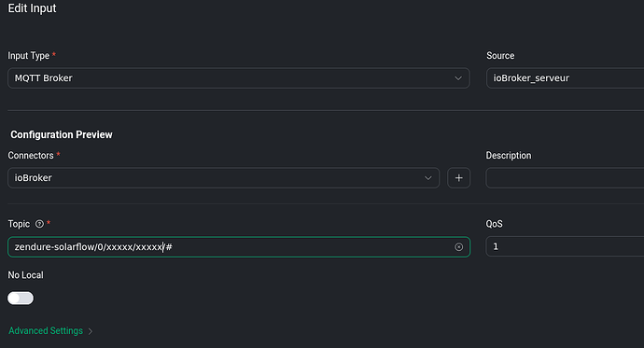The width and height of the screenshot is (644, 348).
Task: Click into the empty Description field
Action: point(565,177)
